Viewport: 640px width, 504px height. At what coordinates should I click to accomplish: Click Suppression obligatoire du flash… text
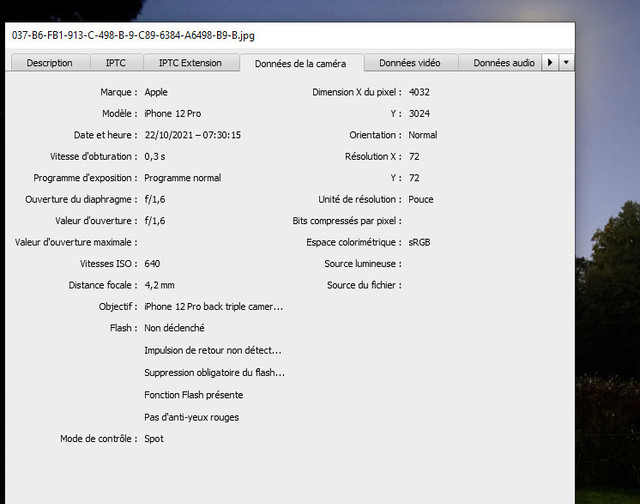tap(214, 373)
